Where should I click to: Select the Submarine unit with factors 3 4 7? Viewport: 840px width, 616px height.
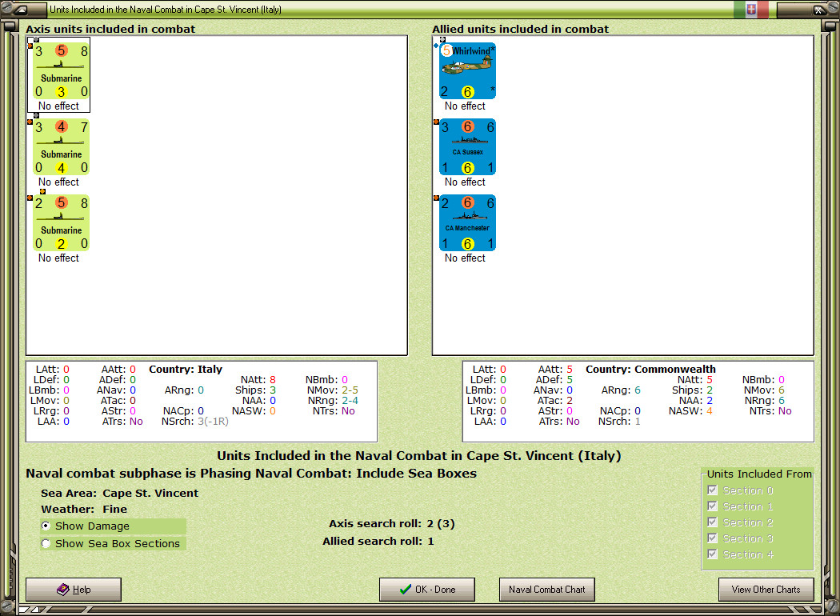pyautogui.click(x=61, y=147)
